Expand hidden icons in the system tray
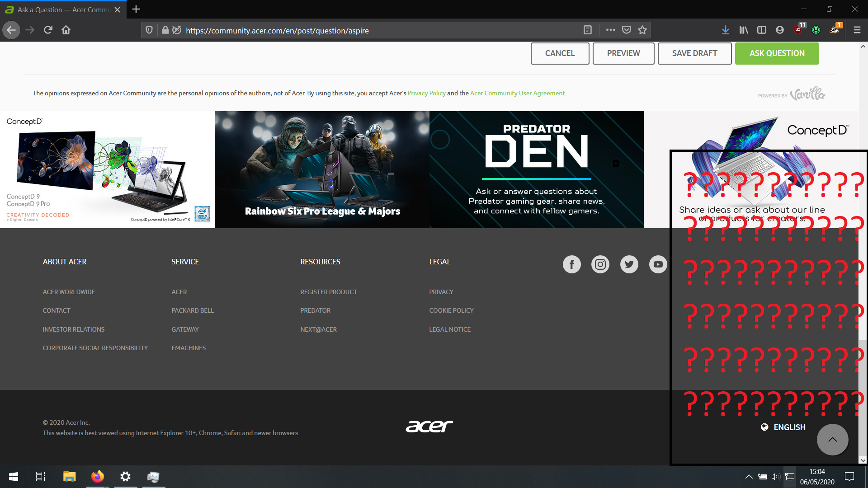The image size is (868, 488). click(x=749, y=476)
